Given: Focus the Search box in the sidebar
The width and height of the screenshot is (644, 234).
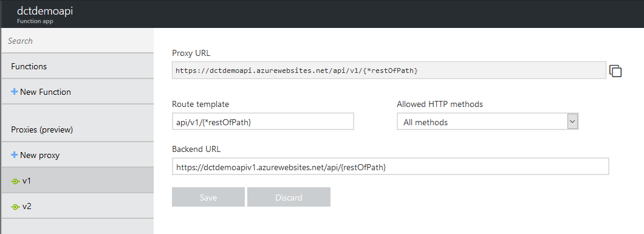Looking at the screenshot, I should pyautogui.click(x=78, y=41).
